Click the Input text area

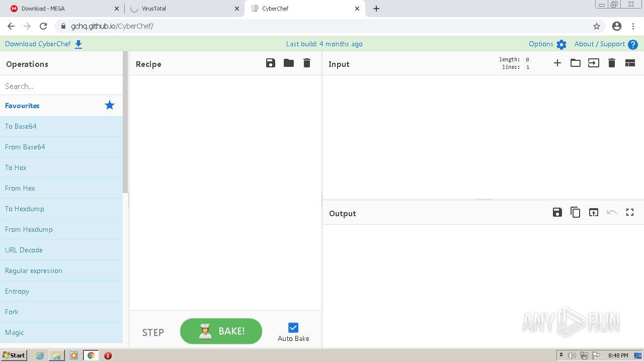(x=483, y=137)
